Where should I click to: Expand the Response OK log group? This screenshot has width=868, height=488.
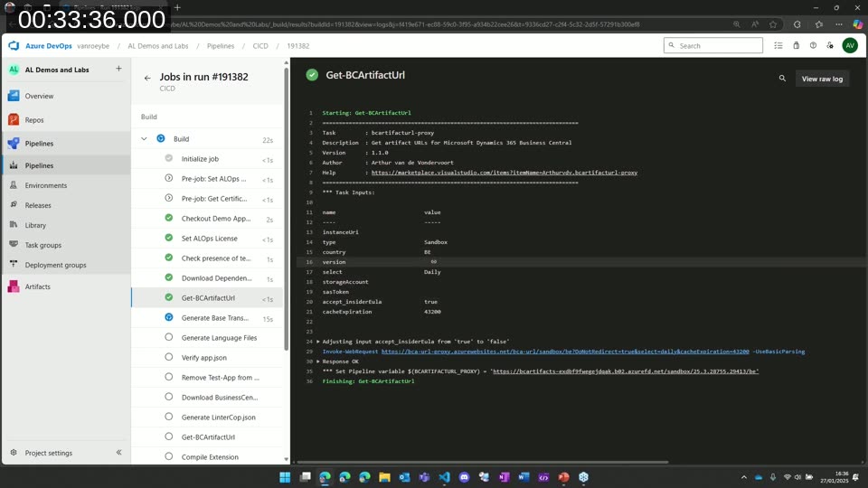click(x=318, y=361)
